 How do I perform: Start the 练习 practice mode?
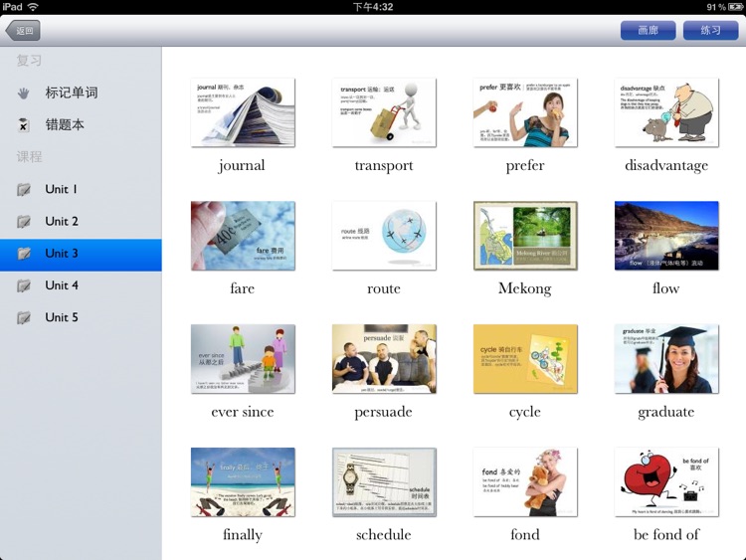click(711, 31)
